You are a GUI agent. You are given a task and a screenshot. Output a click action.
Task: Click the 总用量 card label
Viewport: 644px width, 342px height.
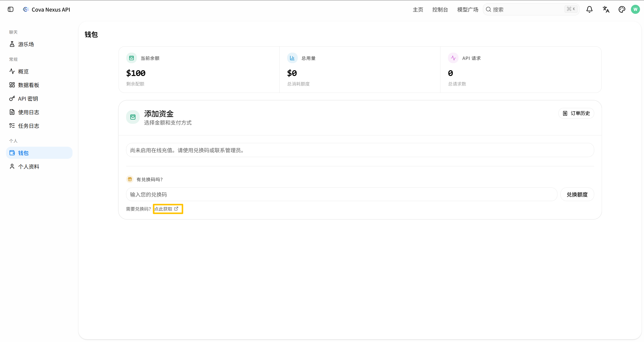[x=309, y=58]
